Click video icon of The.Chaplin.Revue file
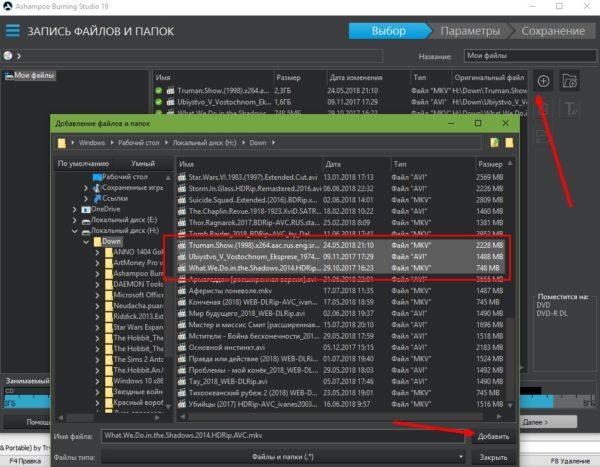 [x=182, y=211]
